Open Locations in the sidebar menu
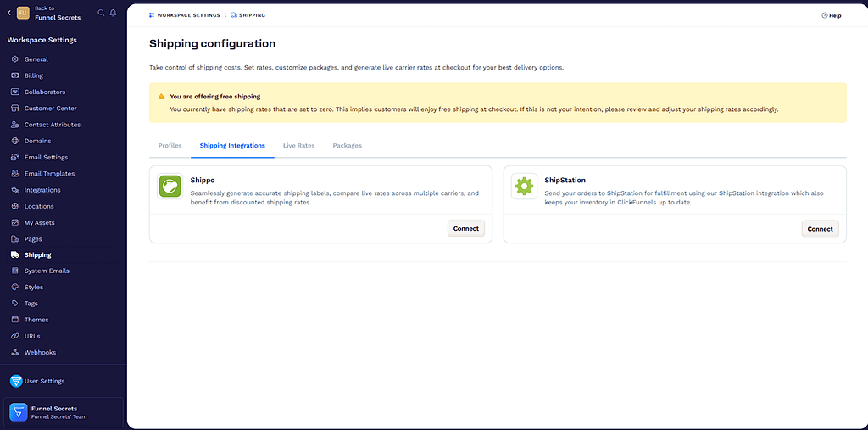868x430 pixels. pos(39,206)
